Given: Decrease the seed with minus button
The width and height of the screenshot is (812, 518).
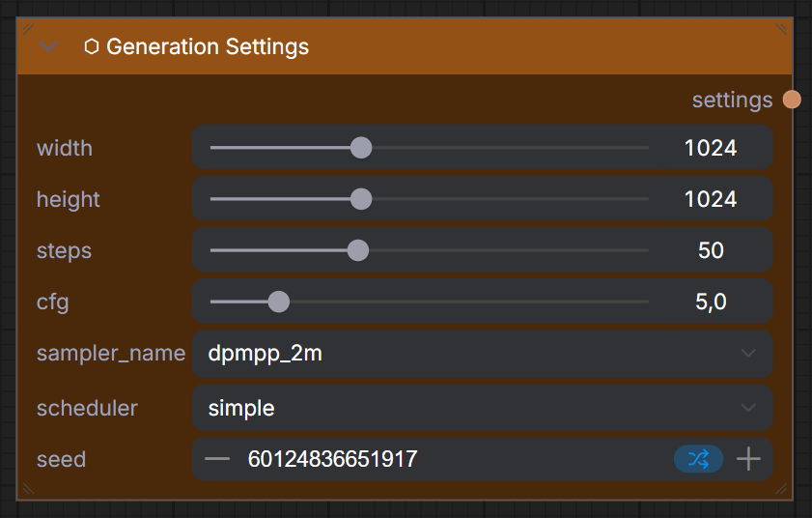Looking at the screenshot, I should pos(217,459).
